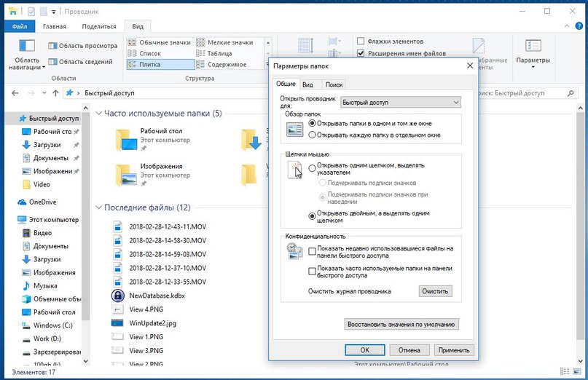
Task: Click the navigation pane scrollbar down arrow
Action: point(86,361)
